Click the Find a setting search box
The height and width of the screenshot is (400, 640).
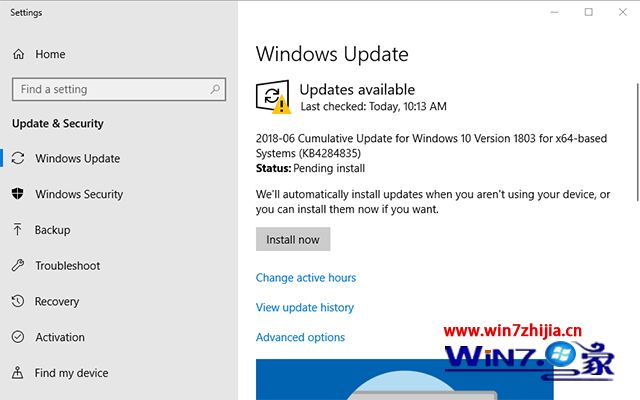point(119,89)
